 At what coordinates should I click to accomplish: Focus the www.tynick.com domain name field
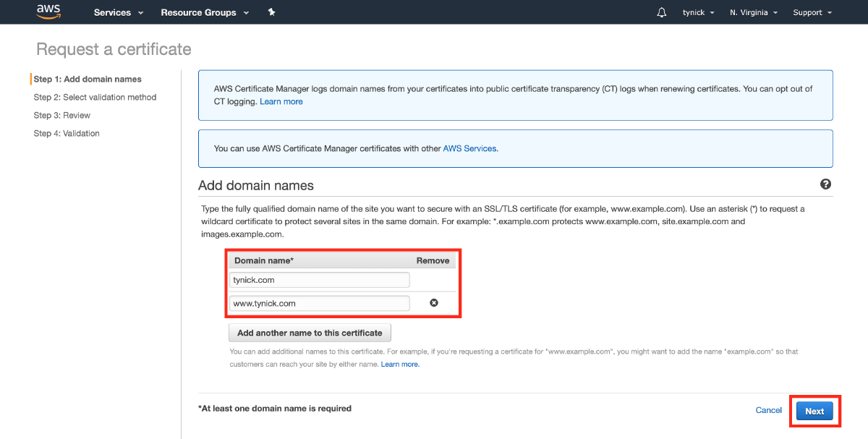pyautogui.click(x=320, y=303)
